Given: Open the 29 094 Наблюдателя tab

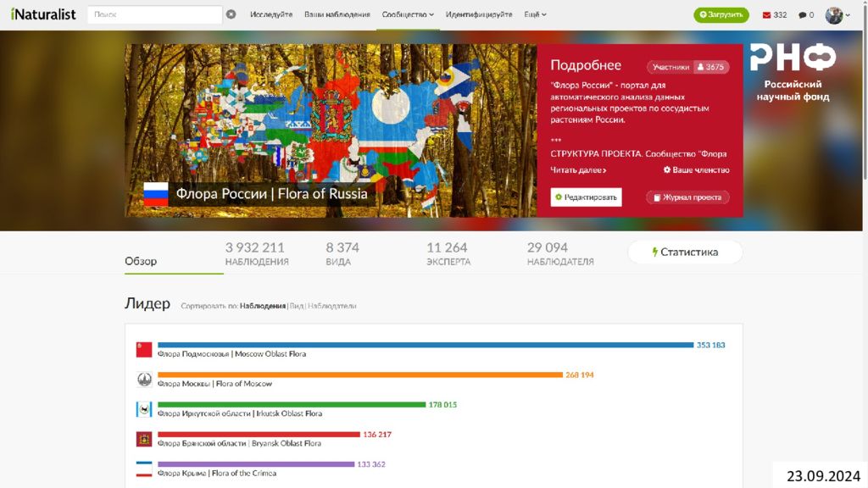Looking at the screenshot, I should coord(560,254).
